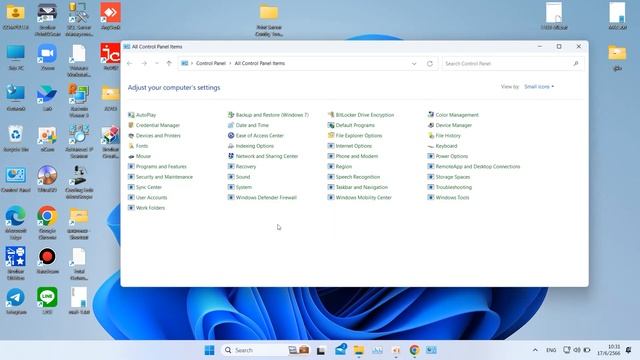The height and width of the screenshot is (360, 640).
Task: Open Date and Time icon
Action: [x=231, y=125]
